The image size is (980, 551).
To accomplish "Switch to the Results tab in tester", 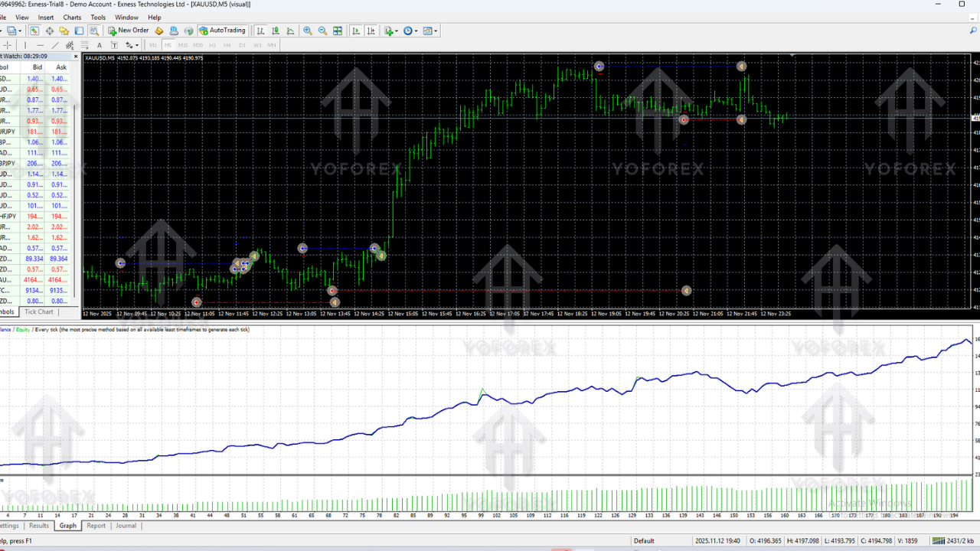I will pyautogui.click(x=38, y=526).
